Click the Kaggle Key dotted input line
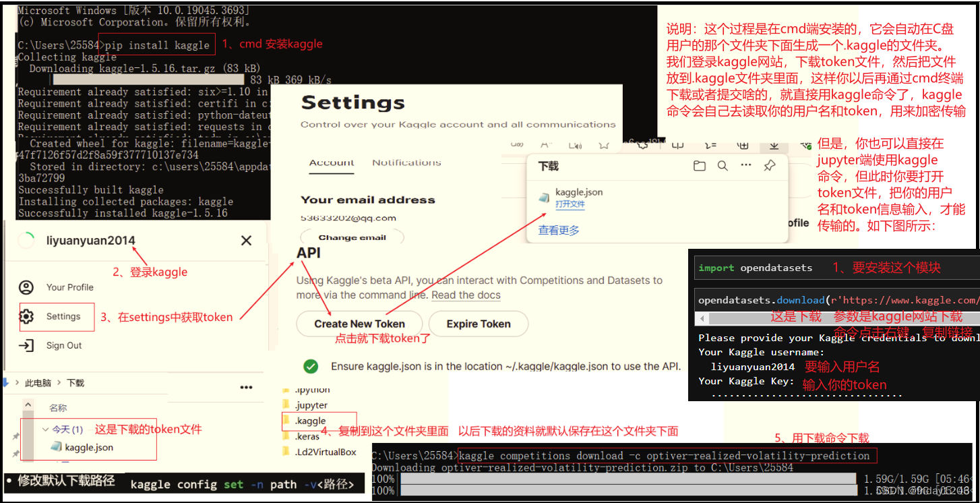980x503 pixels. (x=806, y=396)
